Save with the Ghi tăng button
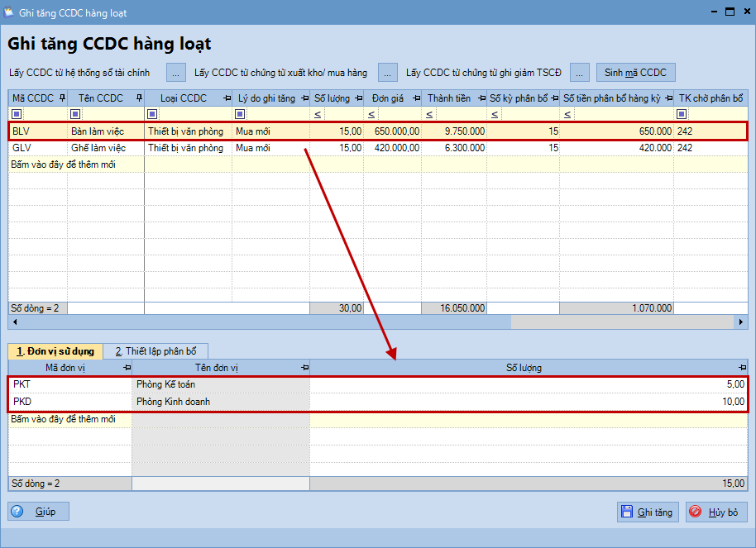Viewport: 756px width, 548px height. click(648, 512)
